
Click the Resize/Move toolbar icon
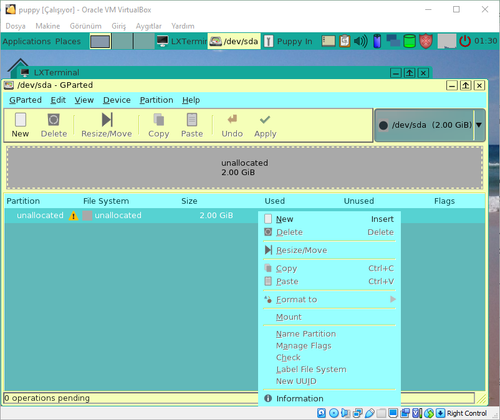coord(107,120)
